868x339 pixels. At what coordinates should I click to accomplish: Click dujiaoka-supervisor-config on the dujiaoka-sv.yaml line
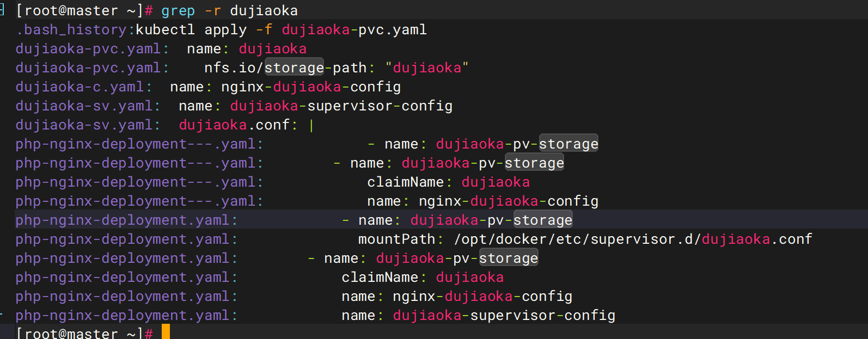coord(341,106)
